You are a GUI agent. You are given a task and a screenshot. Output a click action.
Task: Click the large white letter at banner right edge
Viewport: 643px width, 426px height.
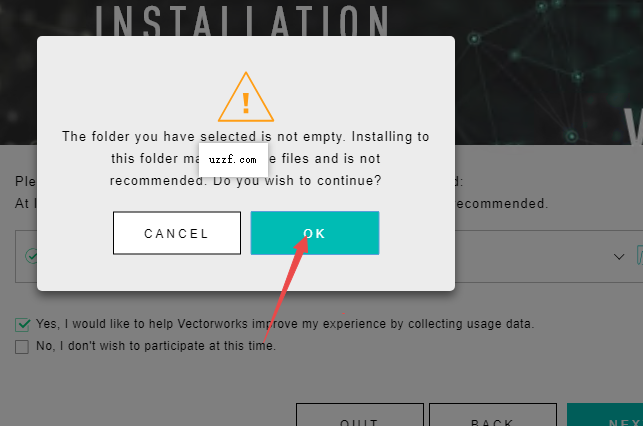click(x=634, y=127)
